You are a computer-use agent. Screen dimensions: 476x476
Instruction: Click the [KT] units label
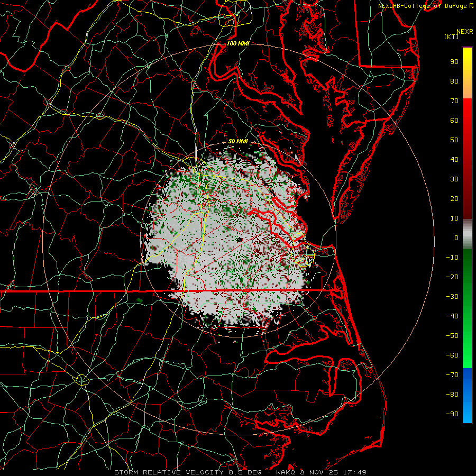[452, 36]
